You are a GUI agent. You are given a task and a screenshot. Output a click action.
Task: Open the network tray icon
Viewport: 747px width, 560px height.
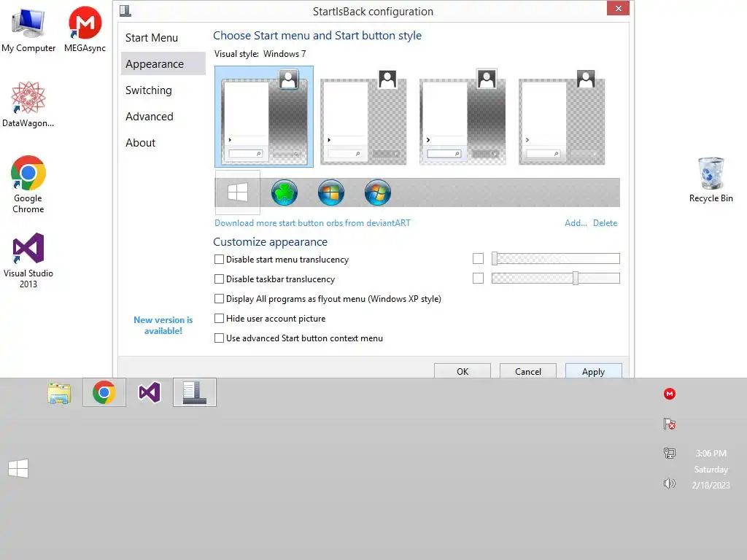tap(670, 453)
